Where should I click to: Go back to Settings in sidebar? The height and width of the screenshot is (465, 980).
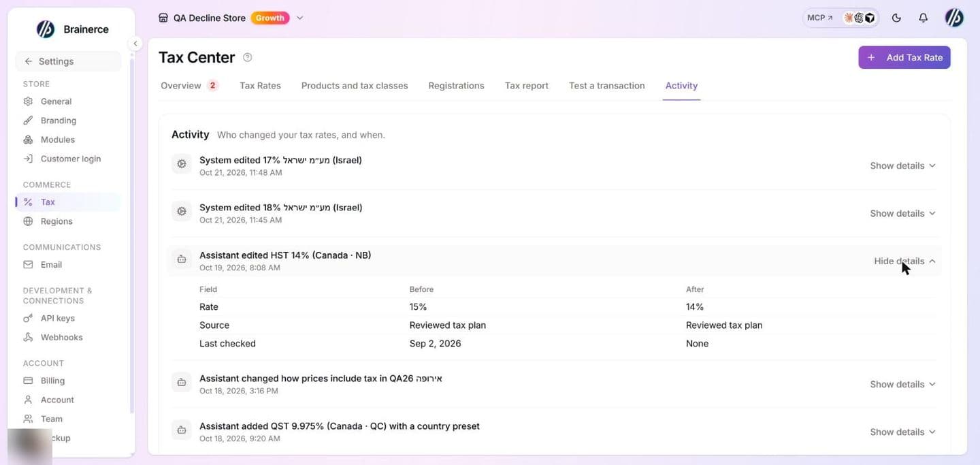pos(68,61)
